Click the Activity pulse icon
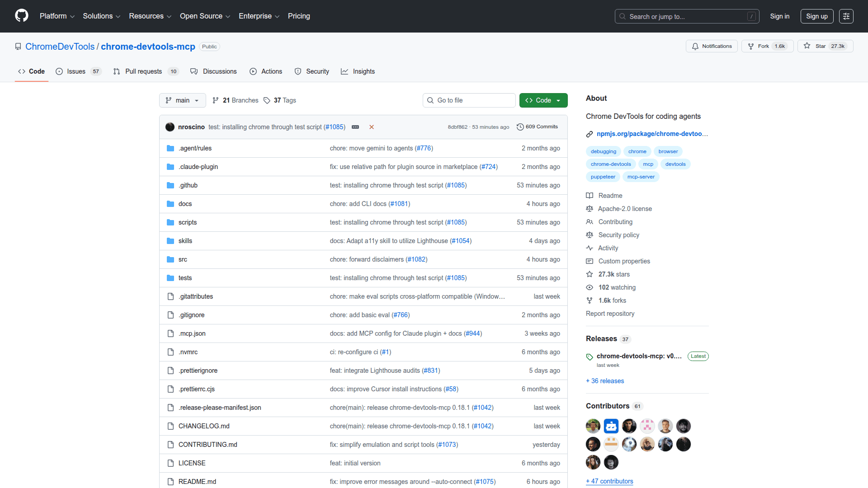The width and height of the screenshot is (868, 488). [x=590, y=248]
